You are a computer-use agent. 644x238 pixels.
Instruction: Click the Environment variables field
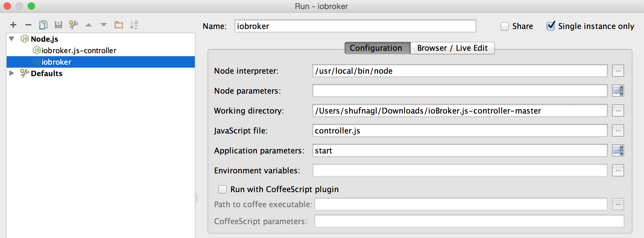[460, 171]
